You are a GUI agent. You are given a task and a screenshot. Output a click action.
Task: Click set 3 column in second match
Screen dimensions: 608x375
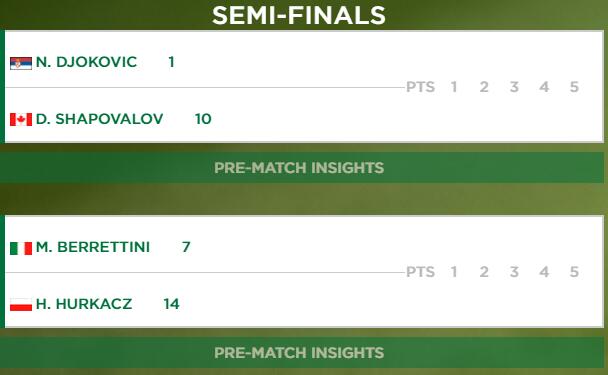(514, 272)
